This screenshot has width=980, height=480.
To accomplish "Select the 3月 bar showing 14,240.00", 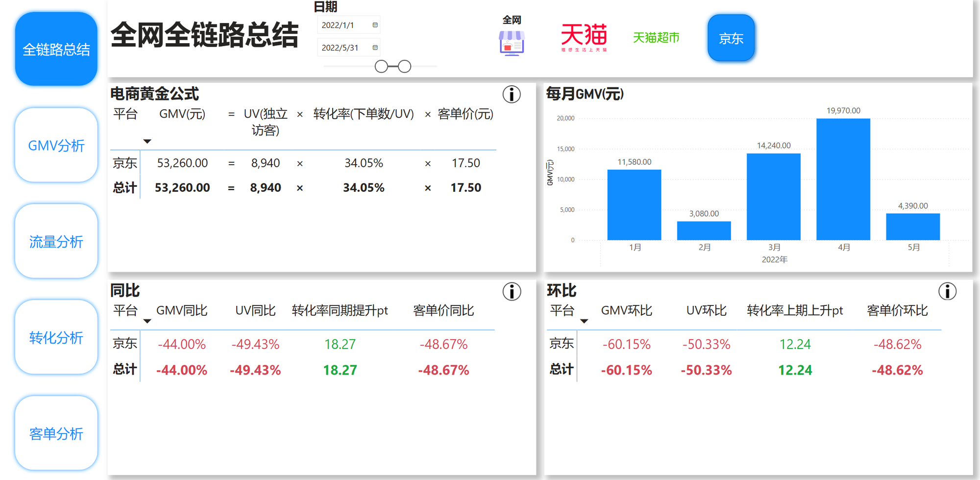I will click(773, 197).
